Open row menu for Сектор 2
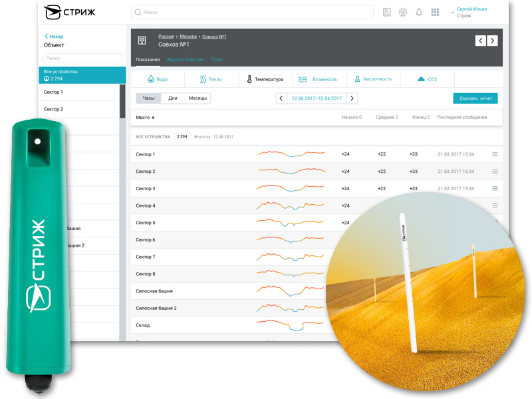This screenshot has height=399, width=532. [495, 172]
